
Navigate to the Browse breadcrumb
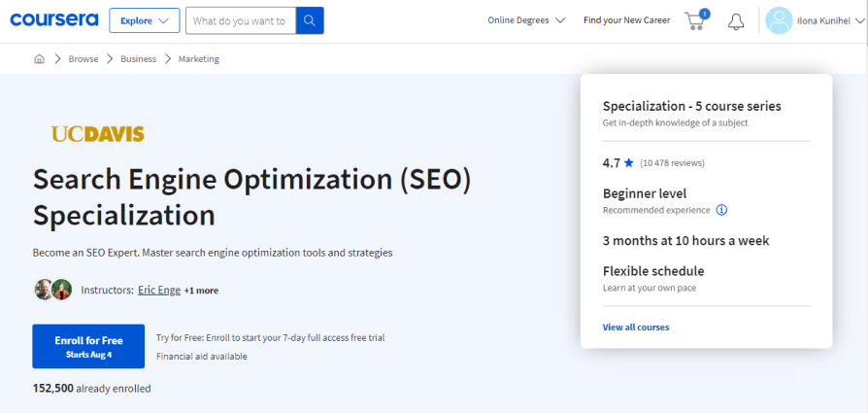(83, 59)
